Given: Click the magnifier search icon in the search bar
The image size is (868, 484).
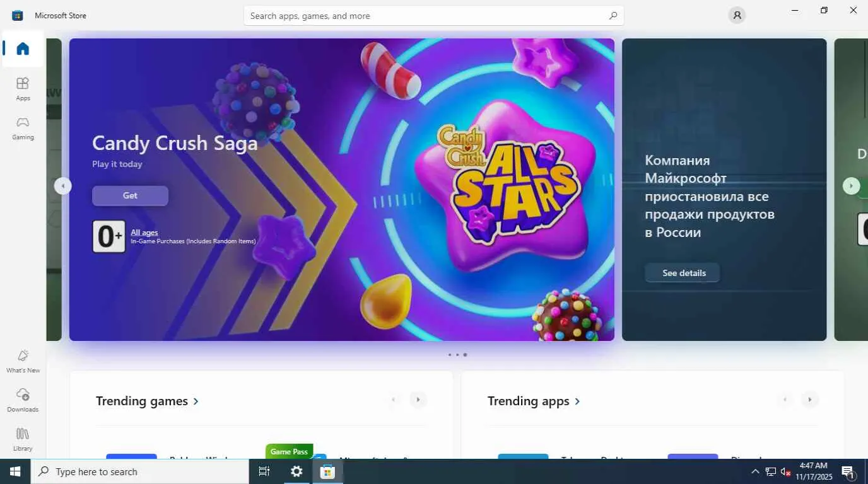Looking at the screenshot, I should (x=613, y=16).
